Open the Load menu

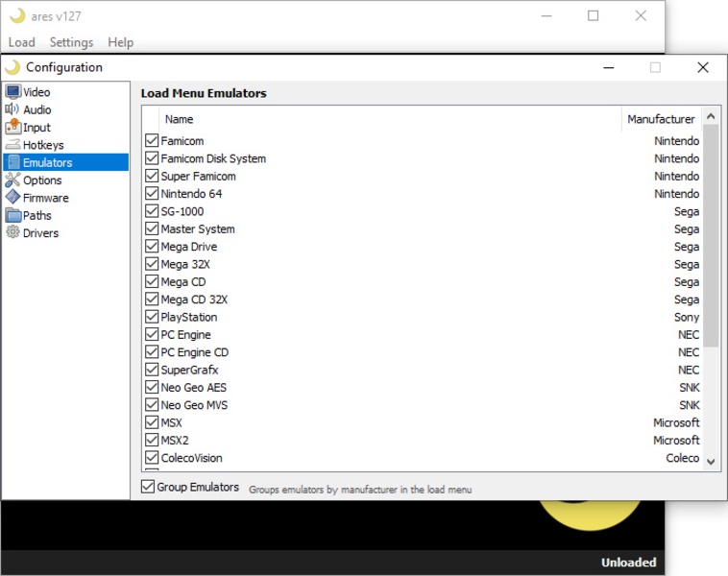[x=21, y=42]
